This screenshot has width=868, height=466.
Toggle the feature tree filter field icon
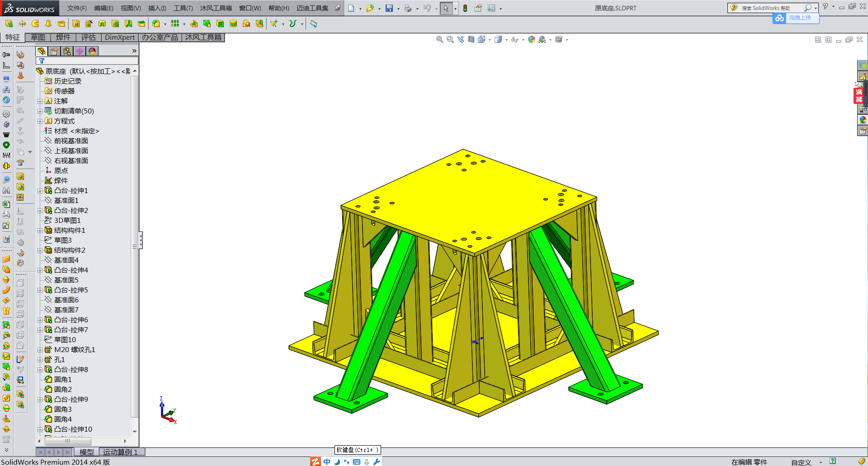(x=42, y=61)
